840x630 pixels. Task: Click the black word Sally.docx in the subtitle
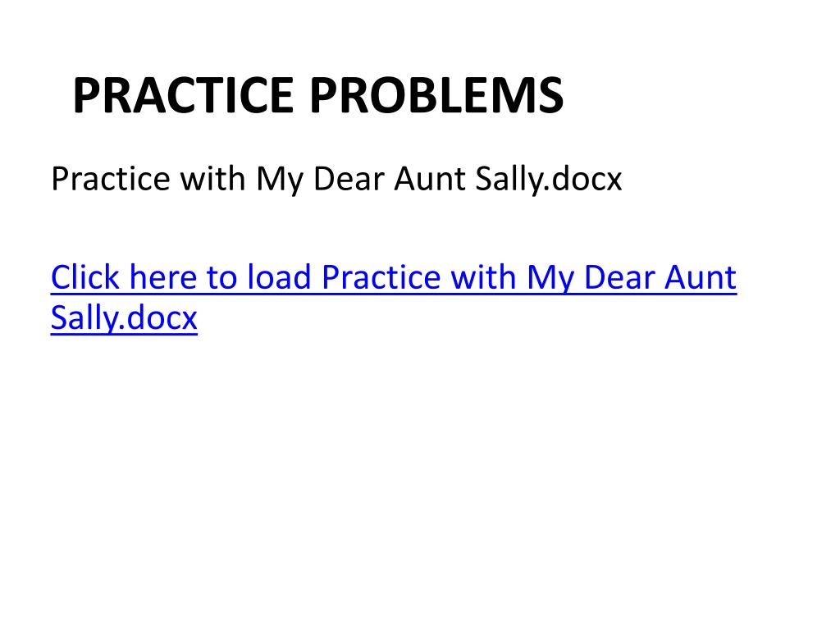point(549,179)
